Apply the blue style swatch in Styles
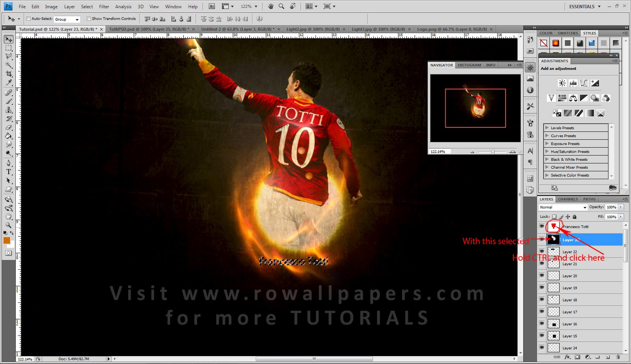This screenshot has height=364, width=631. tap(592, 43)
